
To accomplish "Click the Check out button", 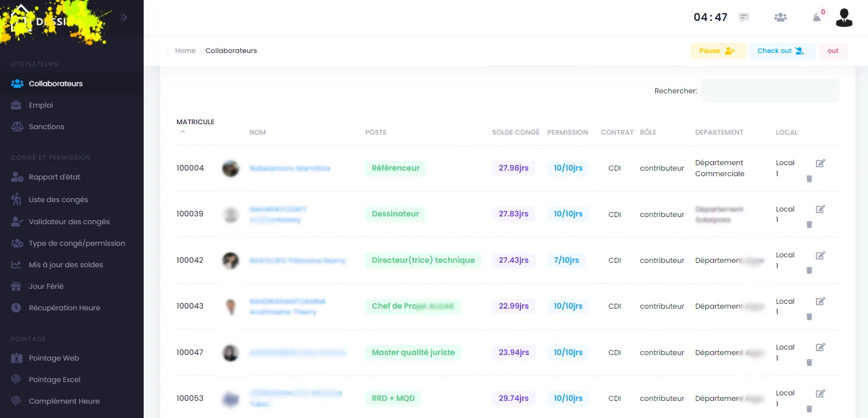I will pos(781,51).
